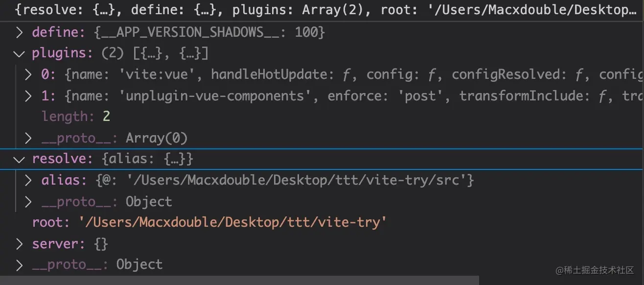Viewport: 644px width, 285px height.
Task: Expand plugin item 0 vite:vue arrow
Action: 29,75
